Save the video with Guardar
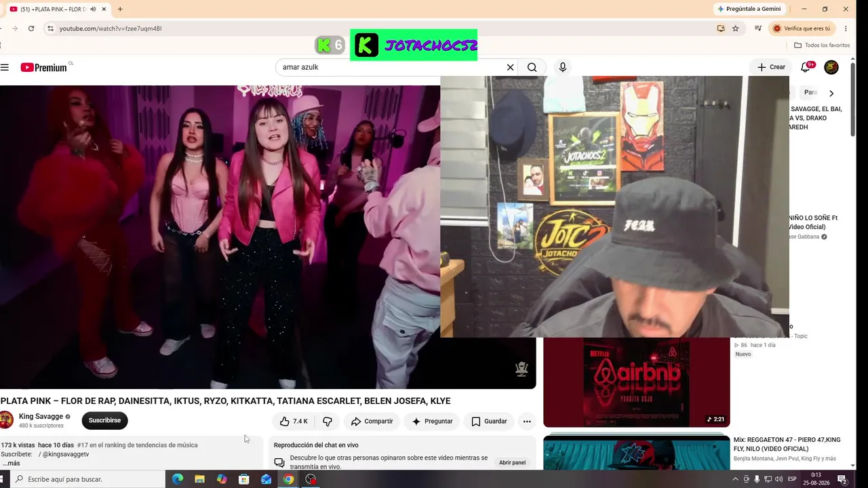This screenshot has width=868, height=488. point(489,421)
